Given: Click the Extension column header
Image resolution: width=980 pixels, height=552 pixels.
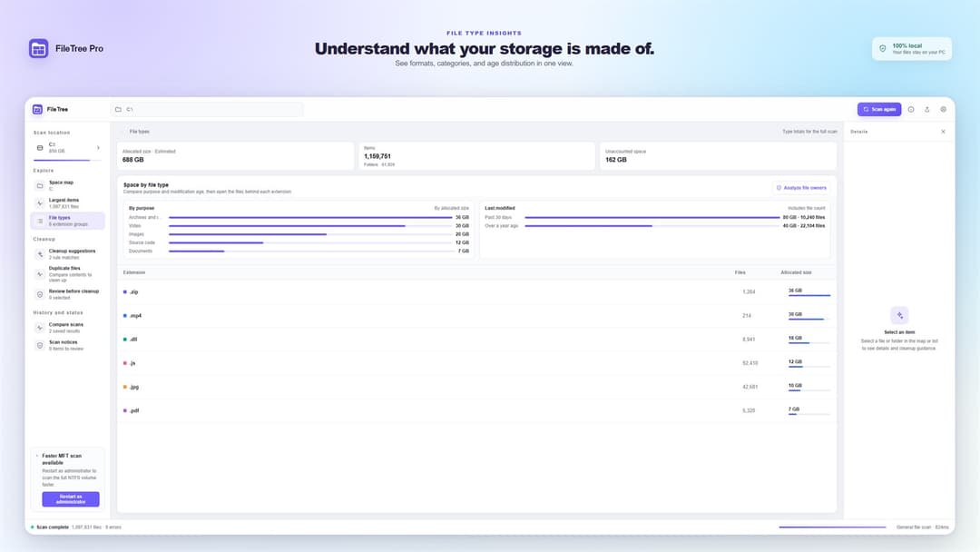Looking at the screenshot, I should pos(134,272).
